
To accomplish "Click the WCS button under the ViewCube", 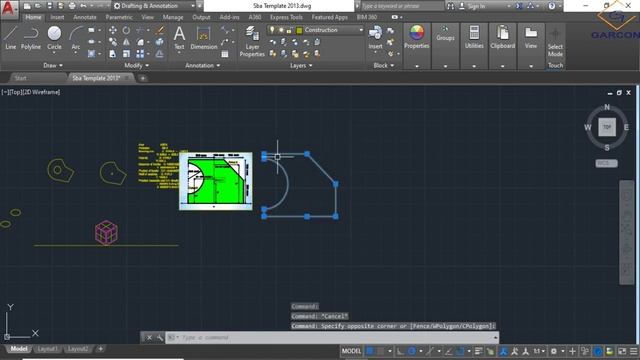I will point(606,163).
